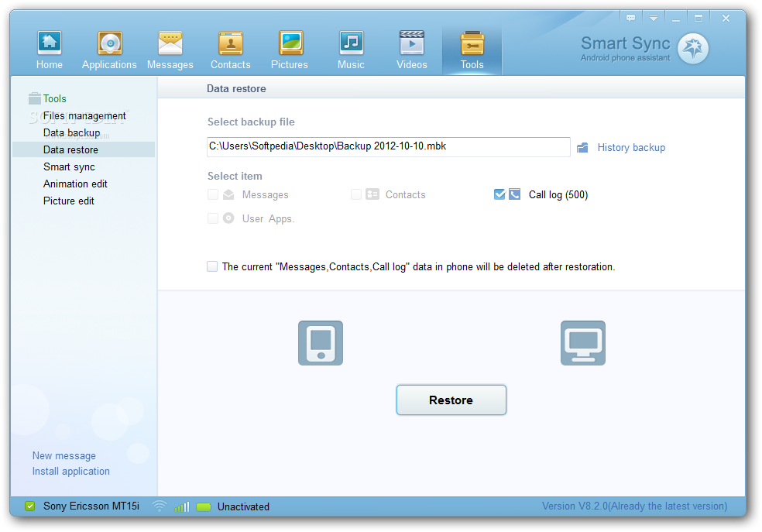The image size is (762, 532).
Task: Open Files management in sidebar
Action: 84,115
